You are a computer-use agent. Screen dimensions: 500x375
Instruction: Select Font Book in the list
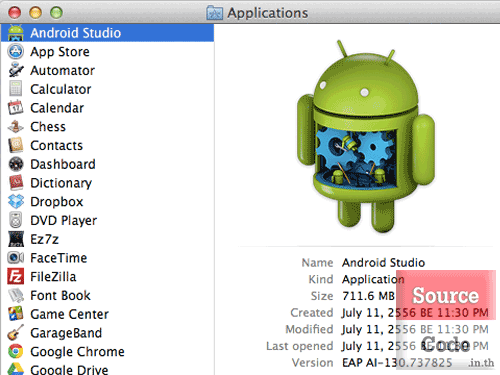(x=60, y=295)
